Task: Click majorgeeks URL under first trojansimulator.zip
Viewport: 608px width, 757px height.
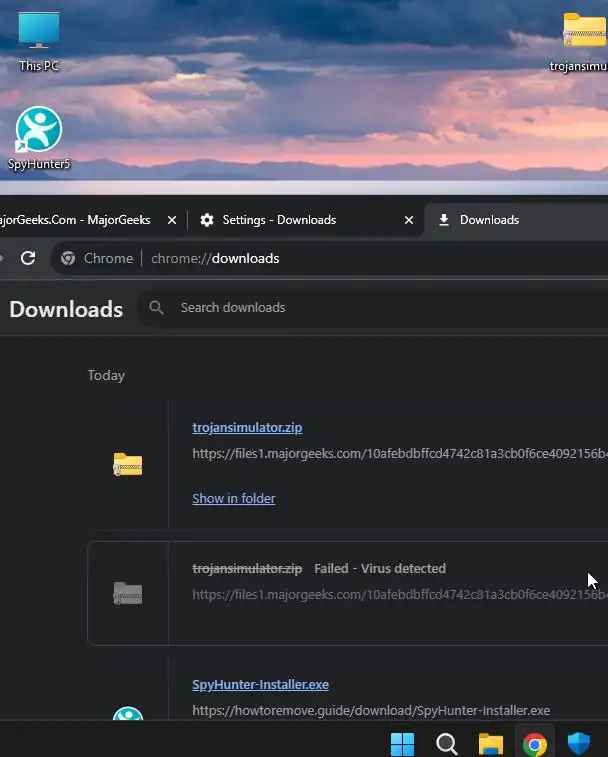Action: point(400,454)
